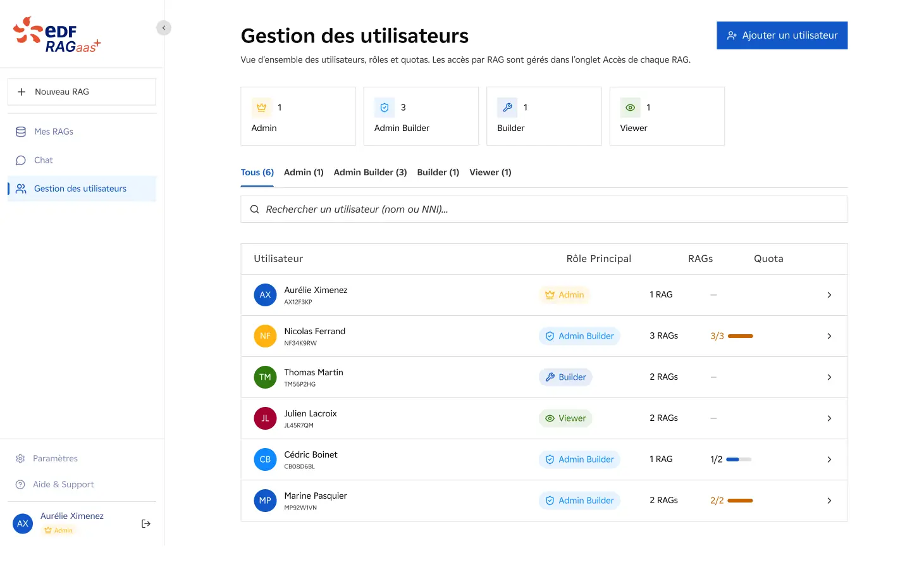Focus the user search field
Image resolution: width=924 pixels, height=562 pixels.
tap(544, 209)
